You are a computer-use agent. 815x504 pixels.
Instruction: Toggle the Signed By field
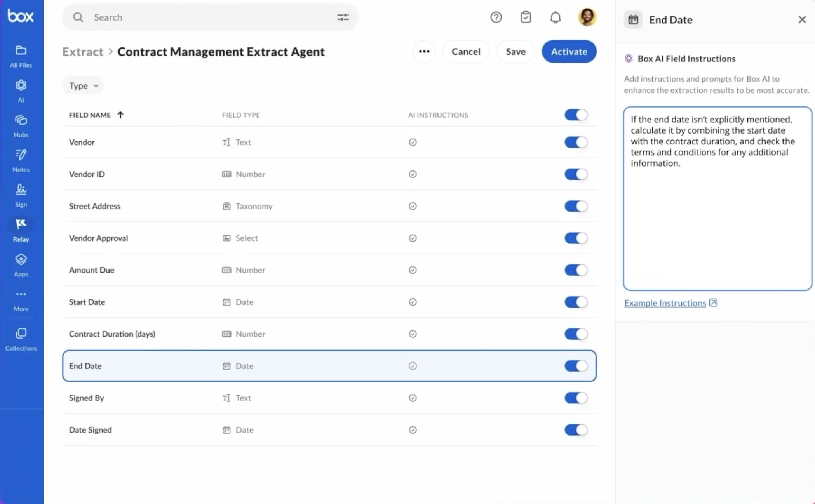point(576,398)
